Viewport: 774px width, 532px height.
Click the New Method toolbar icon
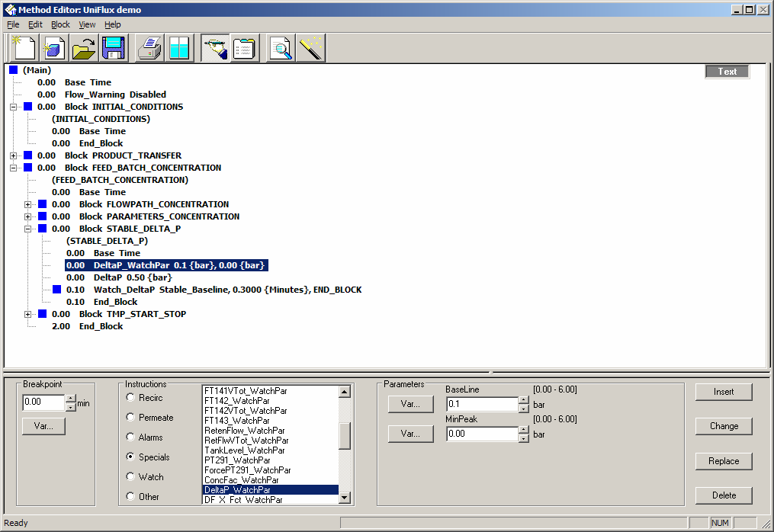(x=24, y=48)
